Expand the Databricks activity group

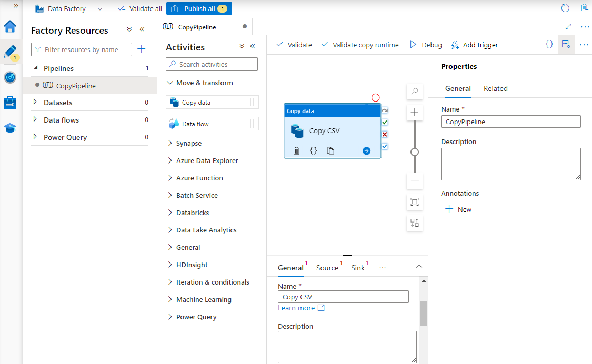click(x=193, y=213)
